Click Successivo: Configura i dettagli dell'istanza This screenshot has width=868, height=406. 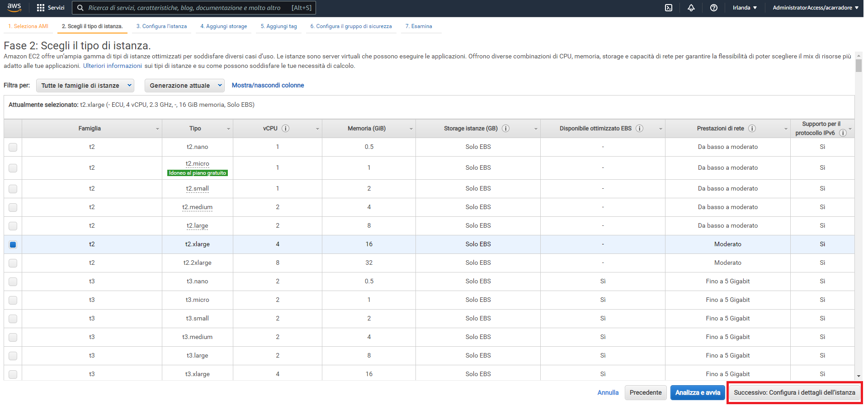click(x=794, y=392)
